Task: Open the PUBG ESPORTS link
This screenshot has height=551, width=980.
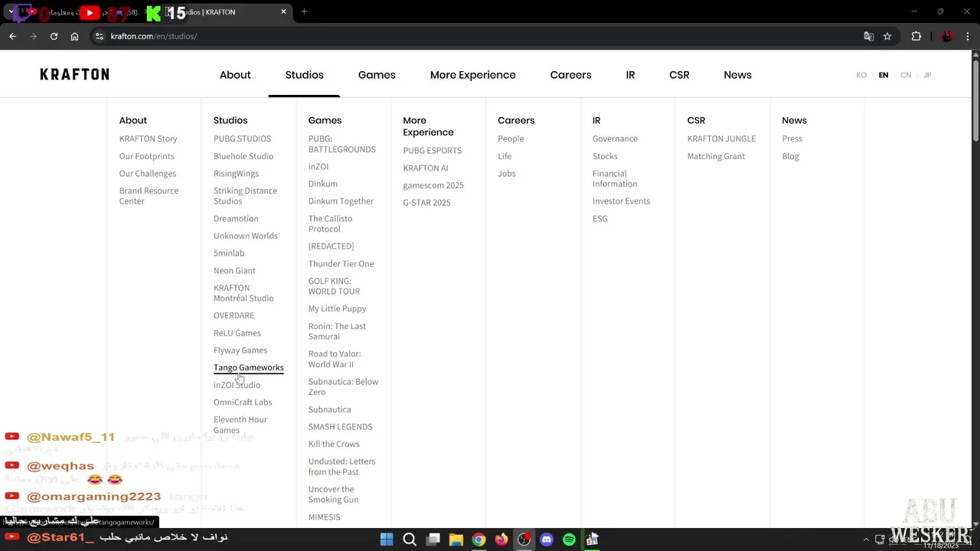Action: (x=432, y=151)
